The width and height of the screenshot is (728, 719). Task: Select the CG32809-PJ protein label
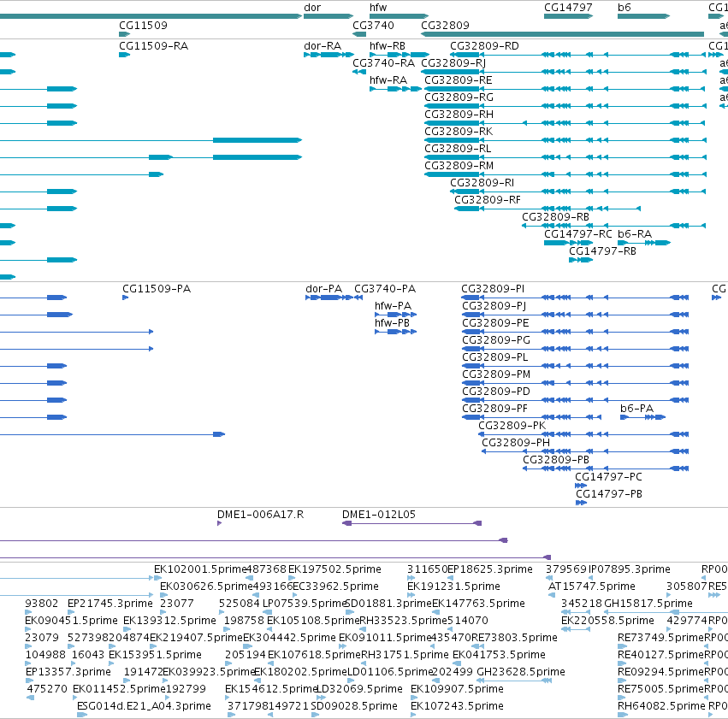pos(494,306)
